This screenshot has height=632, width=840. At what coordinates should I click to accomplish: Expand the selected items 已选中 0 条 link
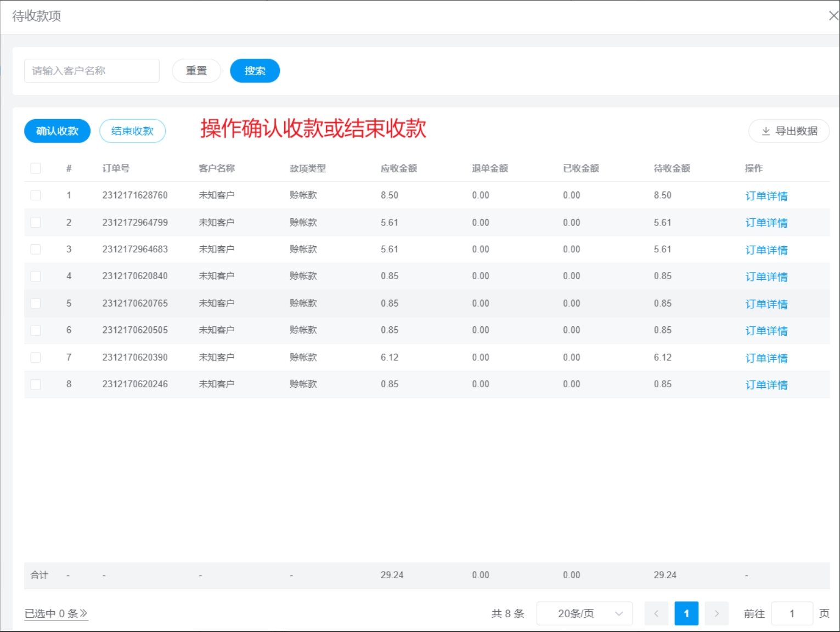coord(56,613)
